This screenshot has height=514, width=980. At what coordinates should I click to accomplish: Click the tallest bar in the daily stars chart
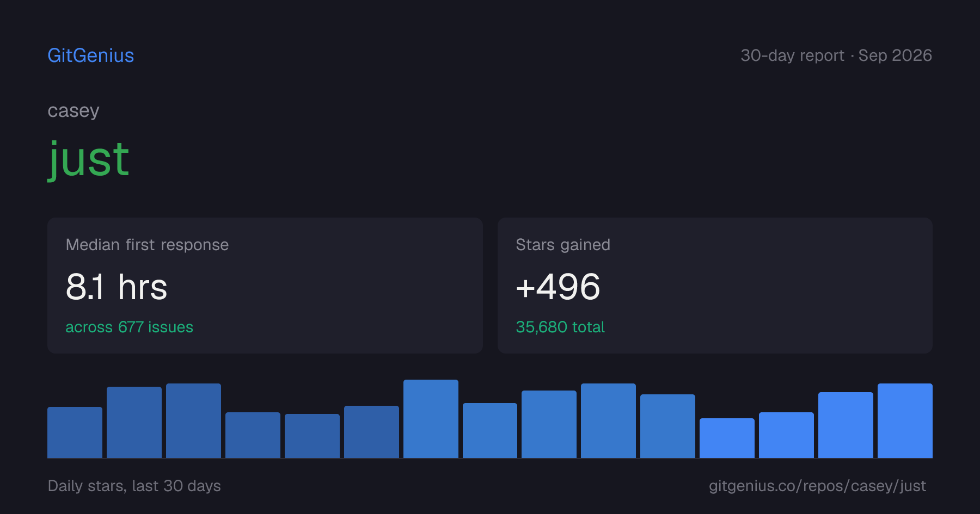click(431, 419)
